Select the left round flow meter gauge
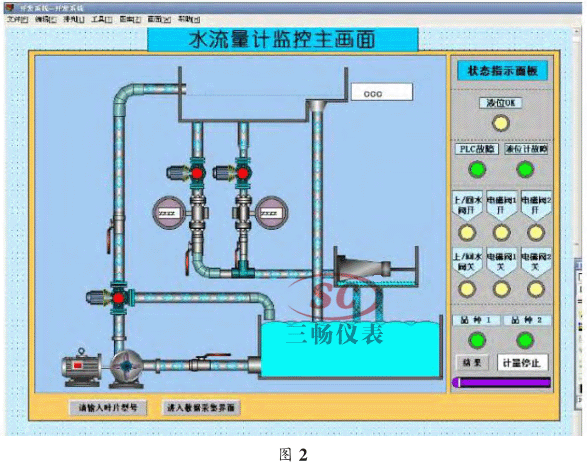This screenshot has width=587, height=465. pos(168,213)
